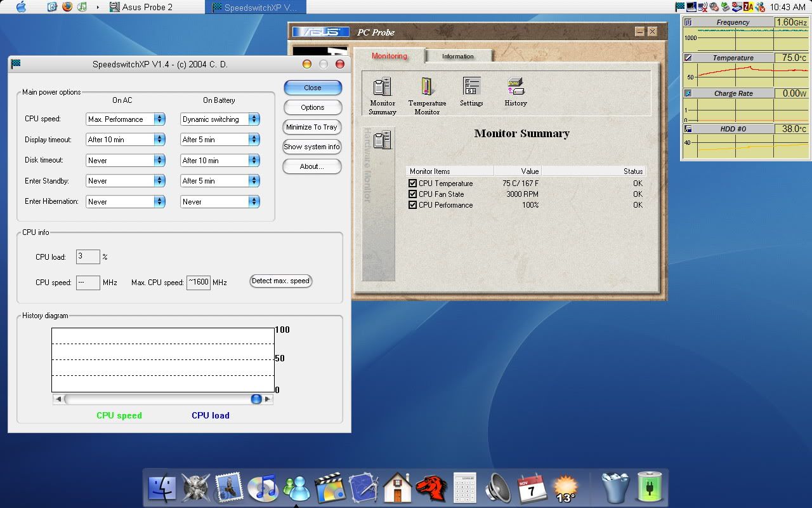This screenshot has height=508, width=812.
Task: Click the Charge Rate widget icon
Action: 688,93
